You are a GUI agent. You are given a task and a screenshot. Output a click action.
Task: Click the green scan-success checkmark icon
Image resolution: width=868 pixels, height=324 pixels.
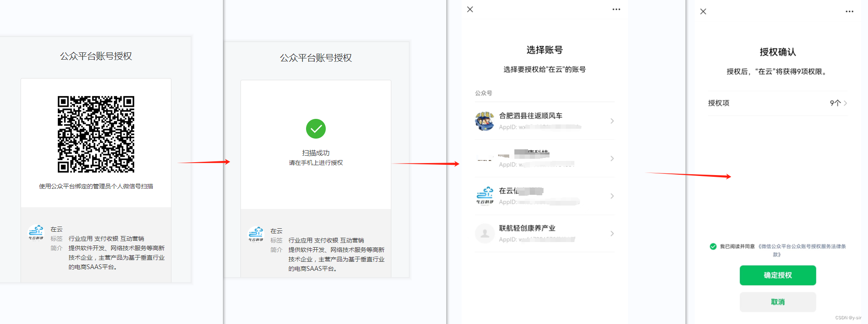(316, 129)
